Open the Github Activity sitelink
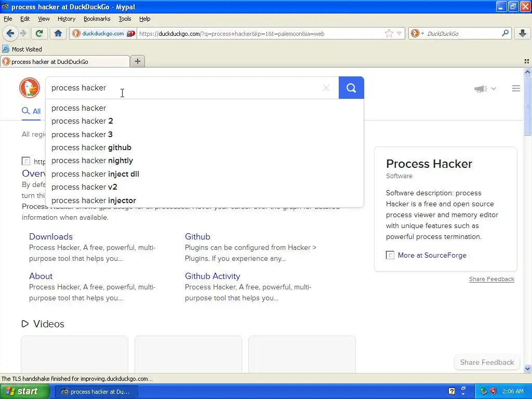532x399 pixels. [x=212, y=276]
